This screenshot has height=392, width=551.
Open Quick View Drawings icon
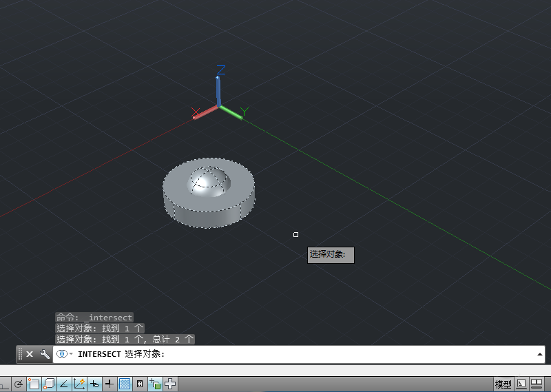pyautogui.click(x=537, y=384)
